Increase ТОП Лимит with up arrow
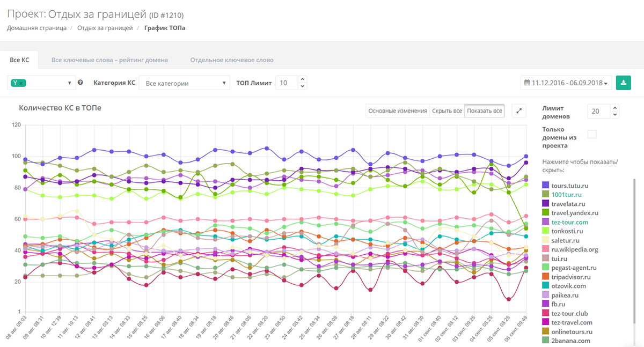The height and width of the screenshot is (347, 644). coord(302,79)
